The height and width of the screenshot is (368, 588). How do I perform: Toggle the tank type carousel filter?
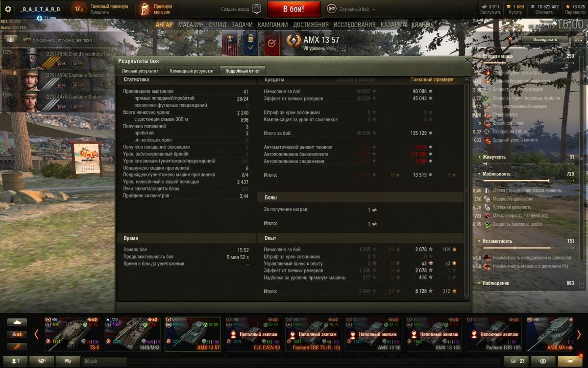(x=17, y=322)
